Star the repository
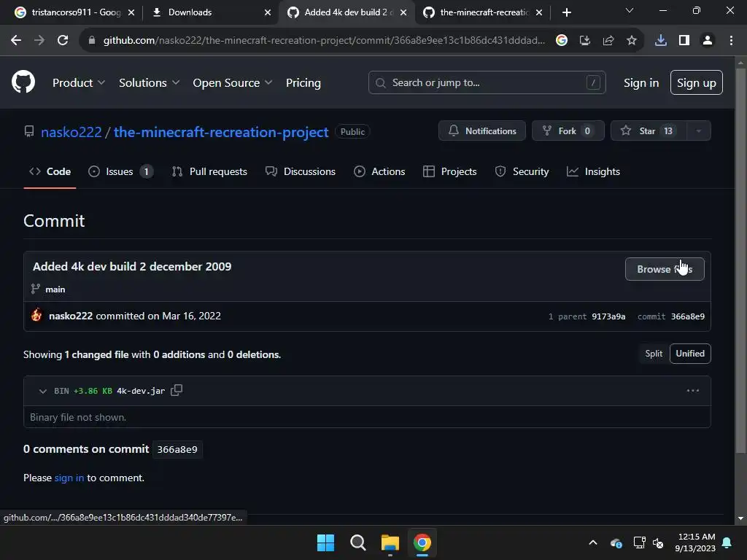 649,131
